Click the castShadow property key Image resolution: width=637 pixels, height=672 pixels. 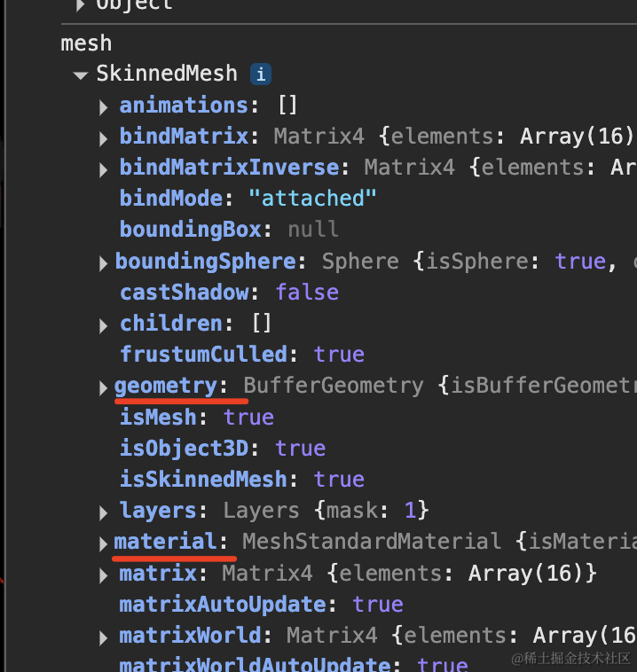click(184, 292)
